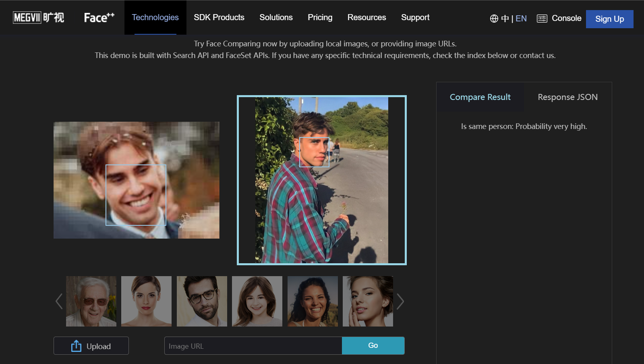Screen dimensions: 644x364
Task: Click the globe language icon
Action: click(494, 19)
